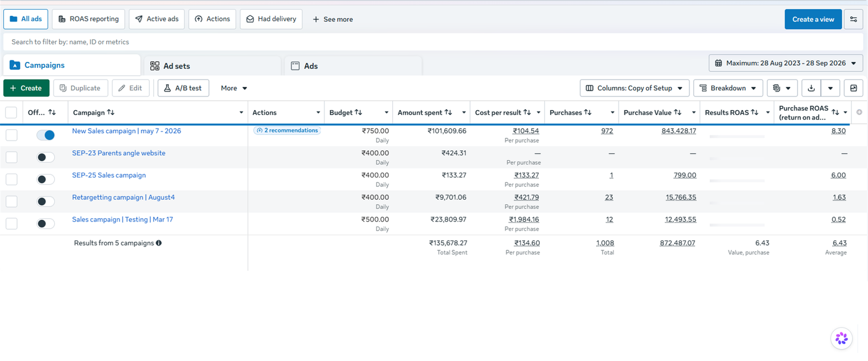This screenshot has height=361, width=868.
Task: Open the Retargetting campaign August4 link
Action: click(x=123, y=198)
